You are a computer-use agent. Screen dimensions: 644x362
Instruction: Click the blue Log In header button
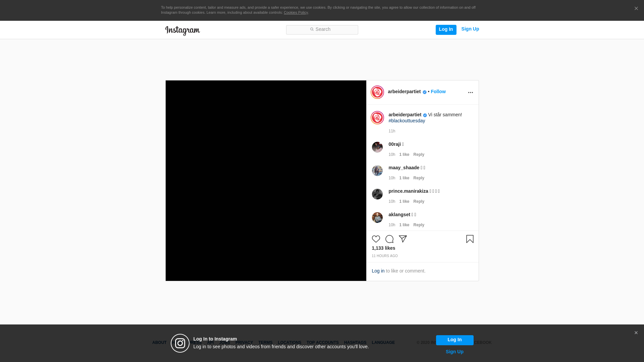(446, 29)
